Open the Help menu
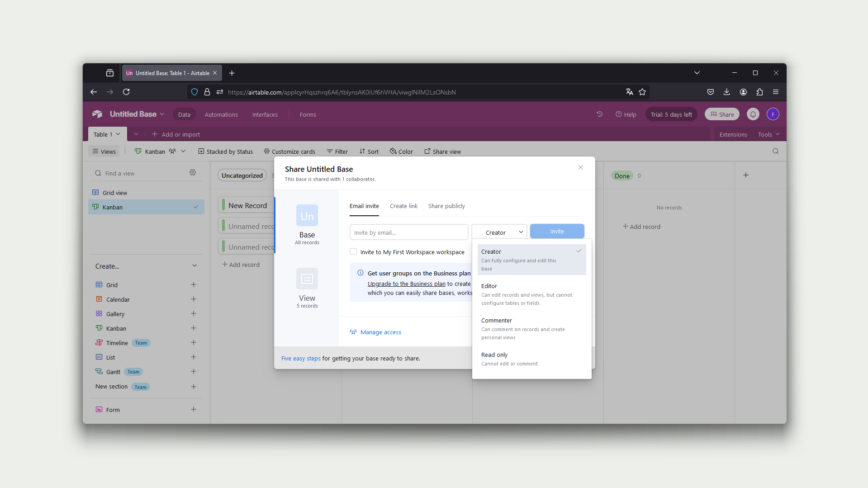Screen dimensions: 868x488 [626, 114]
